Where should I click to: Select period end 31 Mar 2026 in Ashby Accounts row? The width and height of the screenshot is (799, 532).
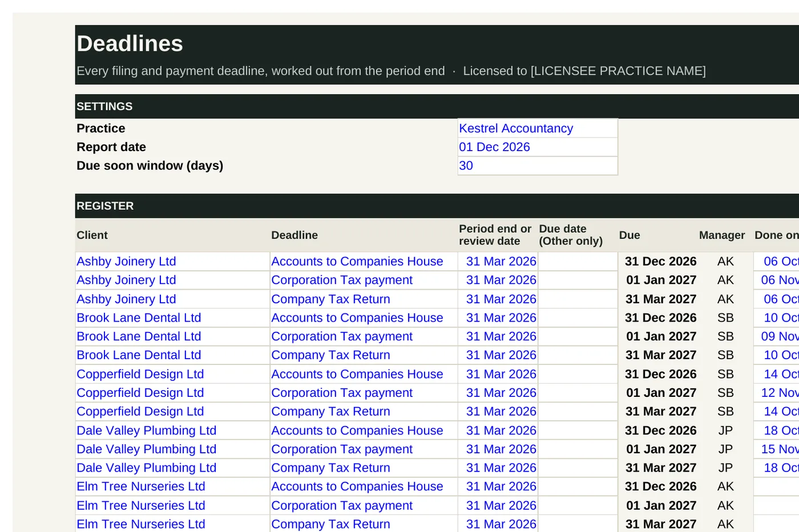(x=498, y=261)
